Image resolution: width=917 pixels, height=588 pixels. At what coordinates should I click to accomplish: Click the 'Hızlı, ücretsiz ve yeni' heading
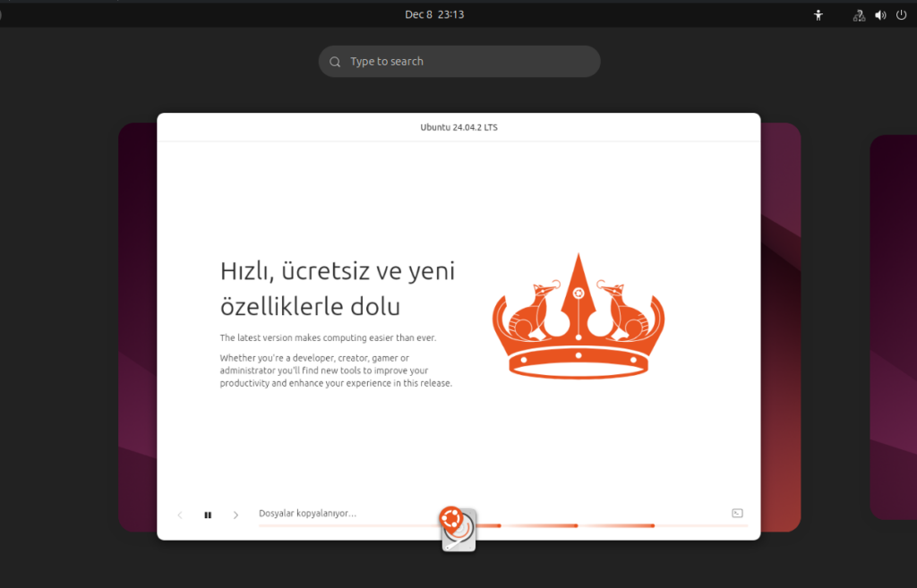point(338,271)
